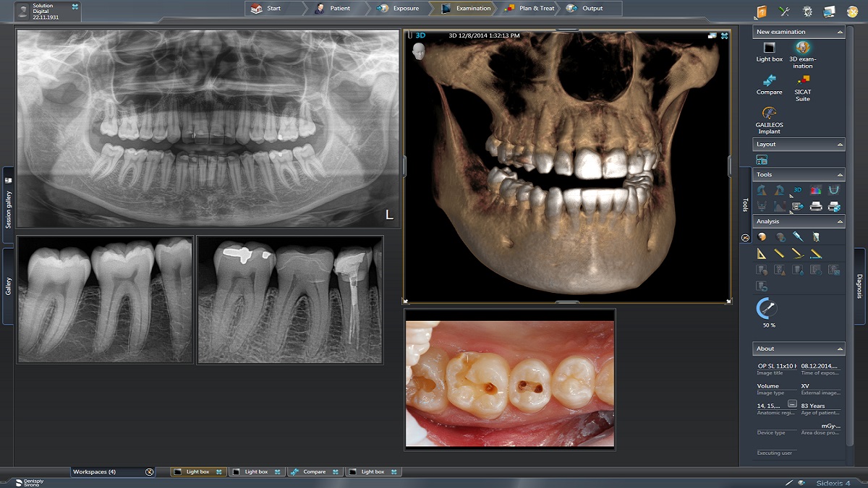The width and height of the screenshot is (868, 488).
Task: Open the 3D examination tool
Action: 801,49
